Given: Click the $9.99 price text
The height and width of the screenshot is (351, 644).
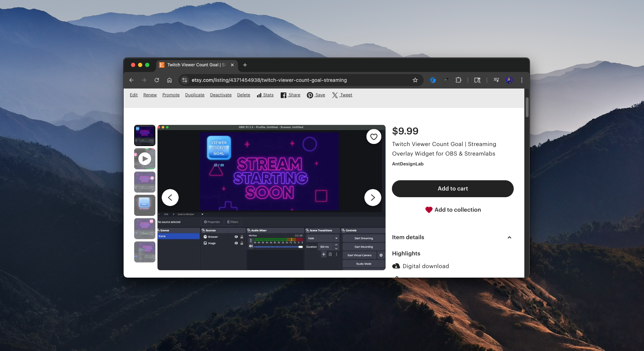Looking at the screenshot, I should tap(405, 131).
